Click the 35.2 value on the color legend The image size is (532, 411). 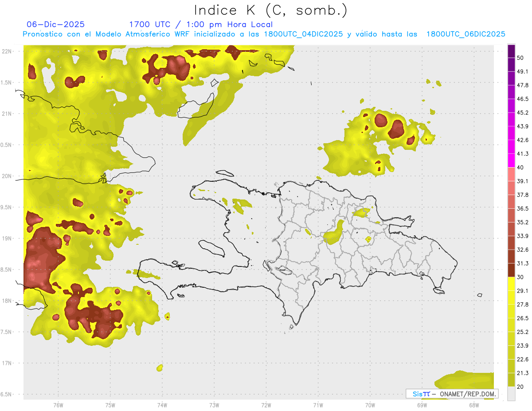[523, 222]
